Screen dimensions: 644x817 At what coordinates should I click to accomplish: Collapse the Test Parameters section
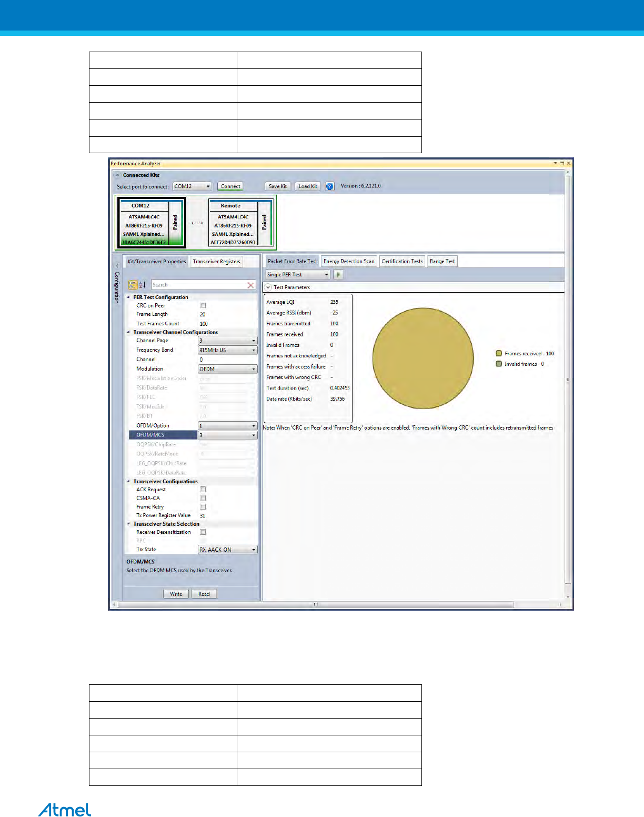[x=268, y=287]
